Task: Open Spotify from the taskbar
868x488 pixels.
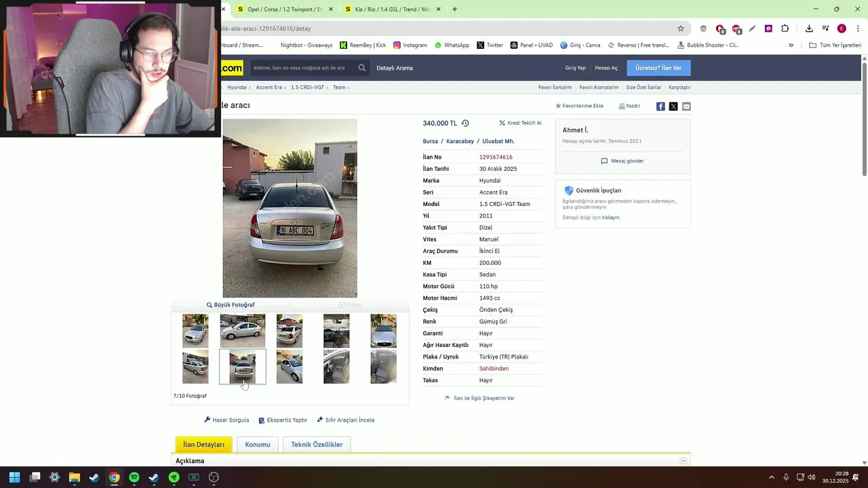Action: [134, 477]
